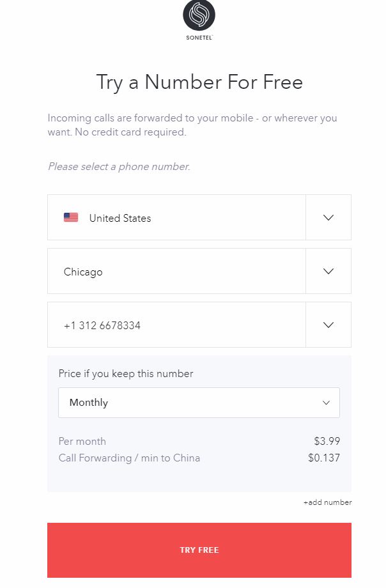Click the $3.99 monthly price value
Image resolution: width=386 pixels, height=588 pixels.
point(327,441)
